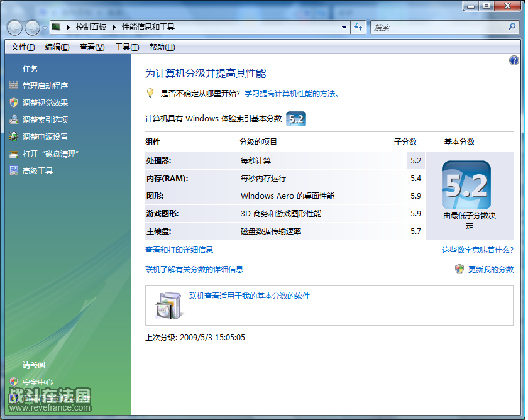
Task: Click the Forward navigation arrow button
Action: 32,28
